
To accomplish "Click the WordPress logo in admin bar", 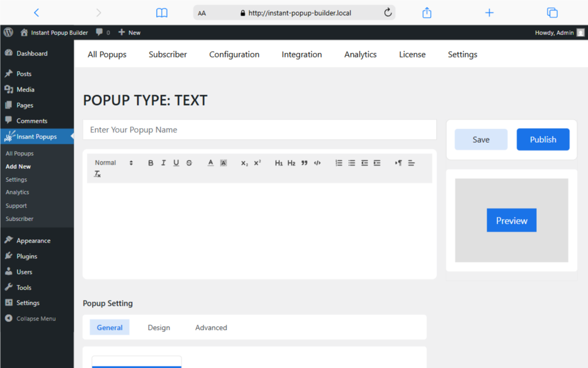I will pos(8,32).
